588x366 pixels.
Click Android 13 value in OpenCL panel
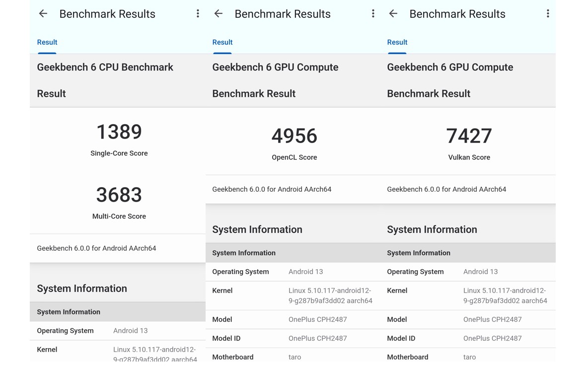pyautogui.click(x=305, y=272)
